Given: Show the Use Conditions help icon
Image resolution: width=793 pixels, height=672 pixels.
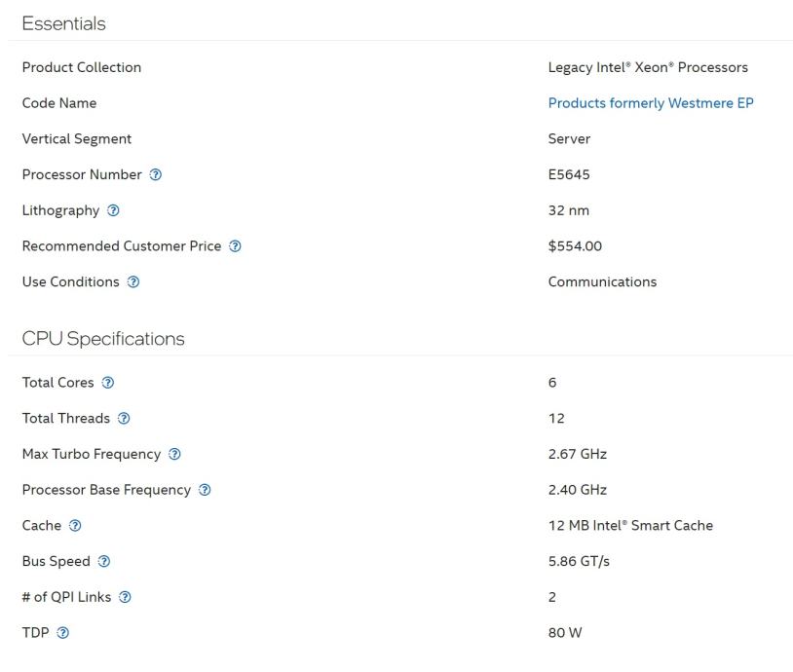Looking at the screenshot, I should (x=133, y=282).
